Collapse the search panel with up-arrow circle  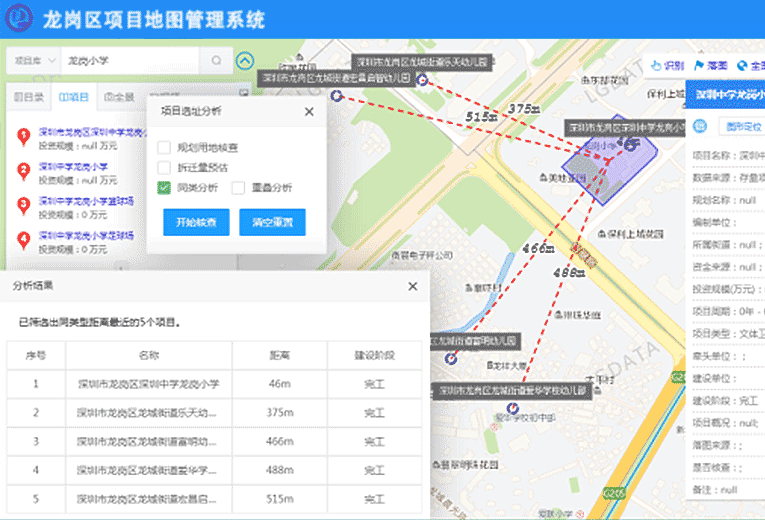(245, 61)
